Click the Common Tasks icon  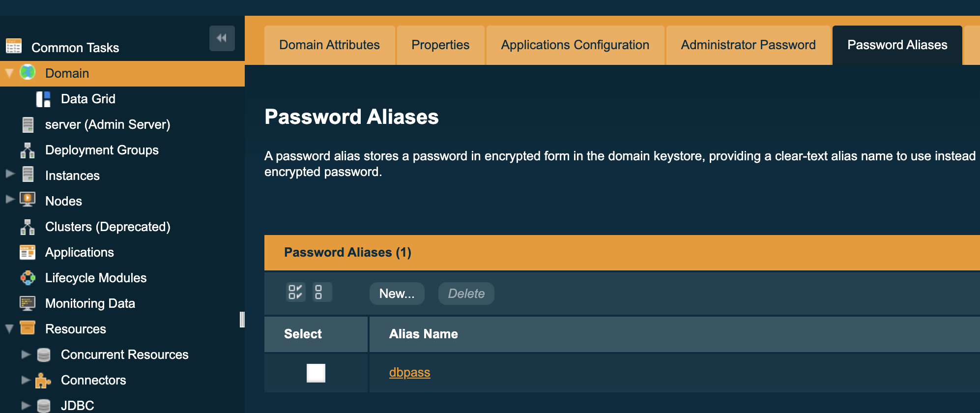coord(14,46)
